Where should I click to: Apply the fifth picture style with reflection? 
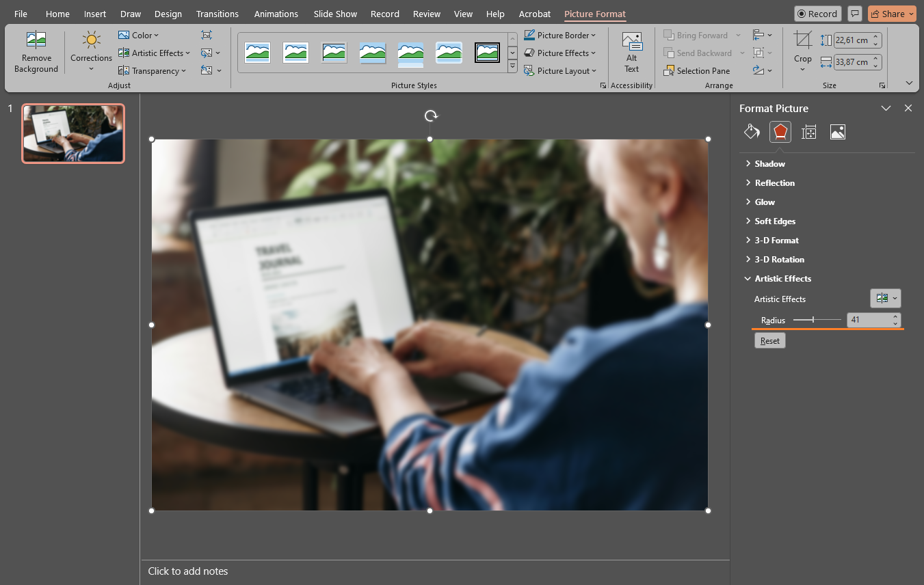[411, 54]
